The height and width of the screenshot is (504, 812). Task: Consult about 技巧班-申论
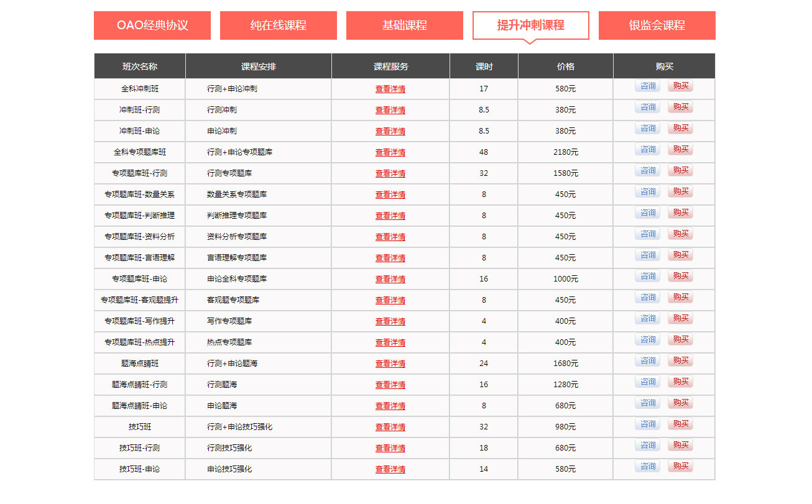[x=648, y=466]
